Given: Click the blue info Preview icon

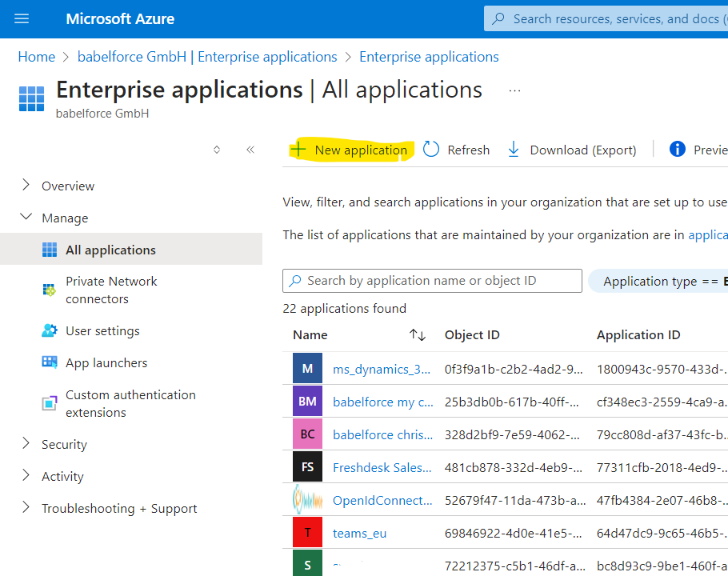Looking at the screenshot, I should (x=678, y=149).
